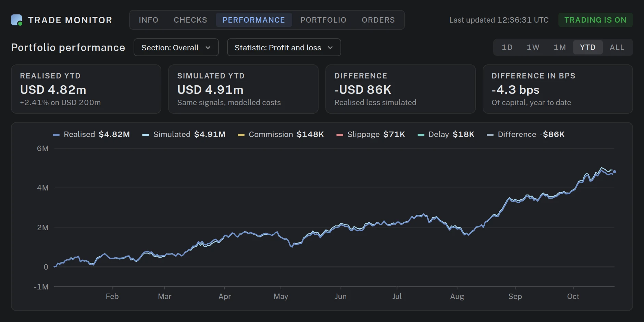Click the Realised YTD USD 4.82m card
644x322 pixels.
(x=86, y=89)
